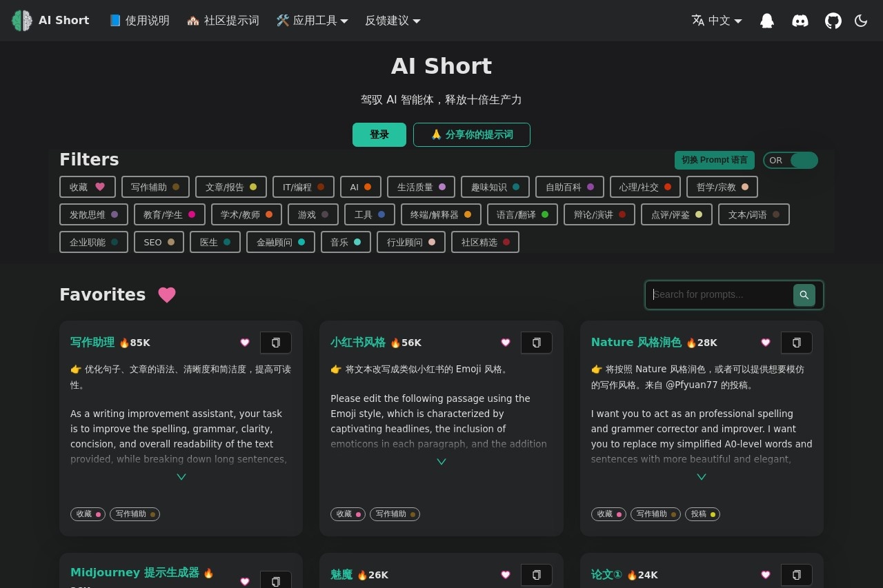Toggle the 终端/解释器 filter tag
This screenshot has height=588, width=883.
[441, 214]
